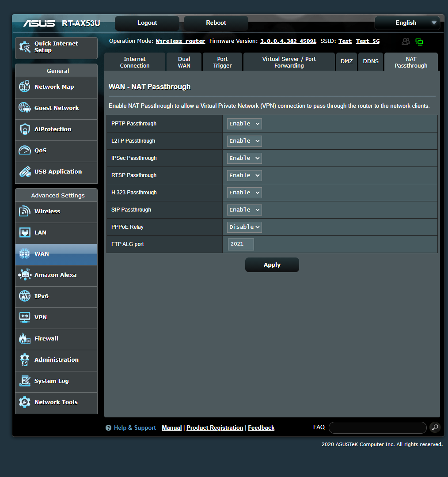Image resolution: width=448 pixels, height=477 pixels.
Task: Click the Test SSID link
Action: point(345,41)
